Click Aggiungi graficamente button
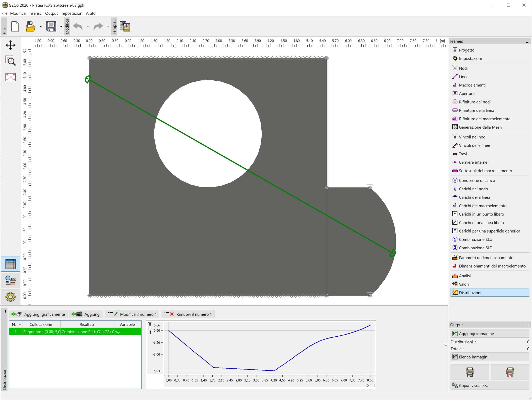The image size is (532, 400). tap(38, 314)
